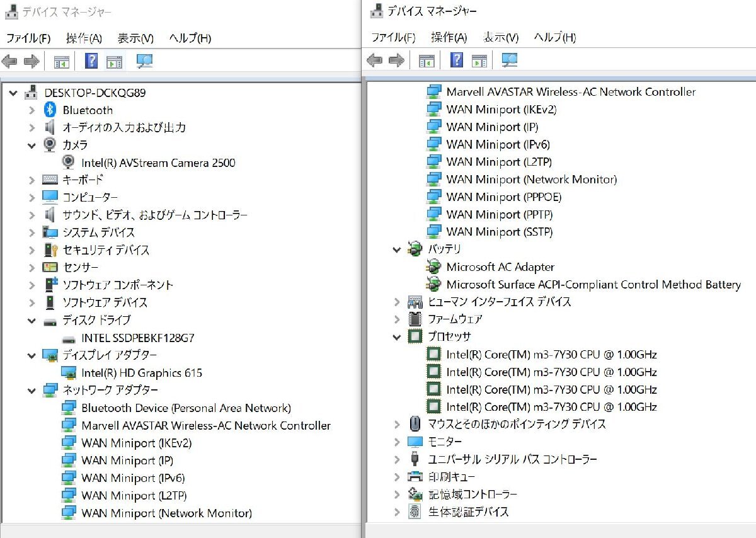Click the ユニバーサル シリアル バス USB icon
Image resolution: width=756 pixels, height=538 pixels.
click(415, 459)
